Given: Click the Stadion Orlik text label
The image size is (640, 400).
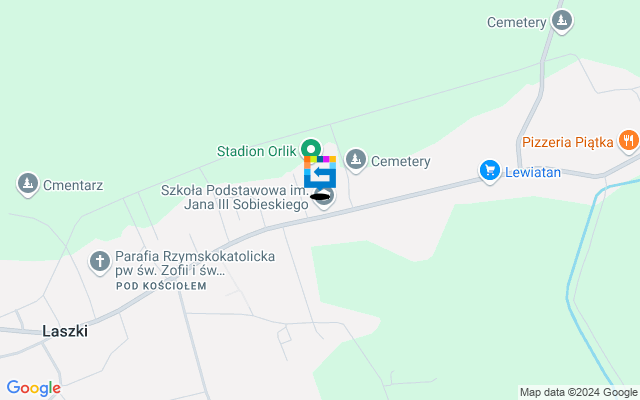Looking at the screenshot, I should [256, 151].
